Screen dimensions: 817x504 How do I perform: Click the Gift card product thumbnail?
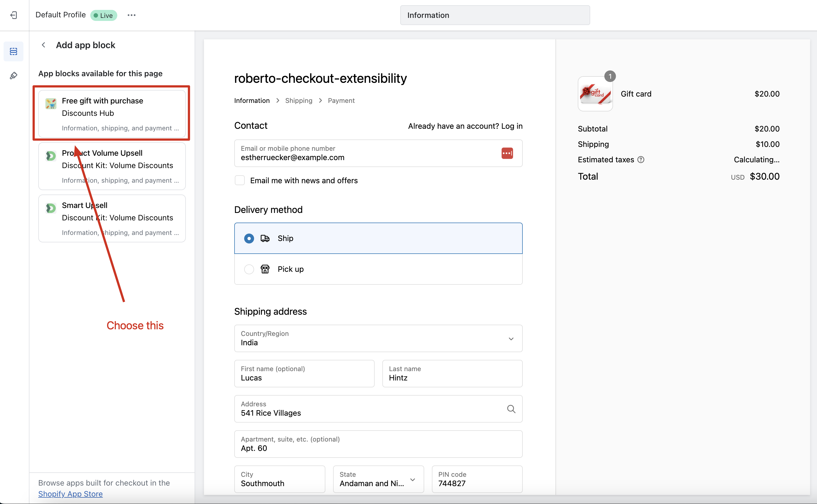[595, 94]
